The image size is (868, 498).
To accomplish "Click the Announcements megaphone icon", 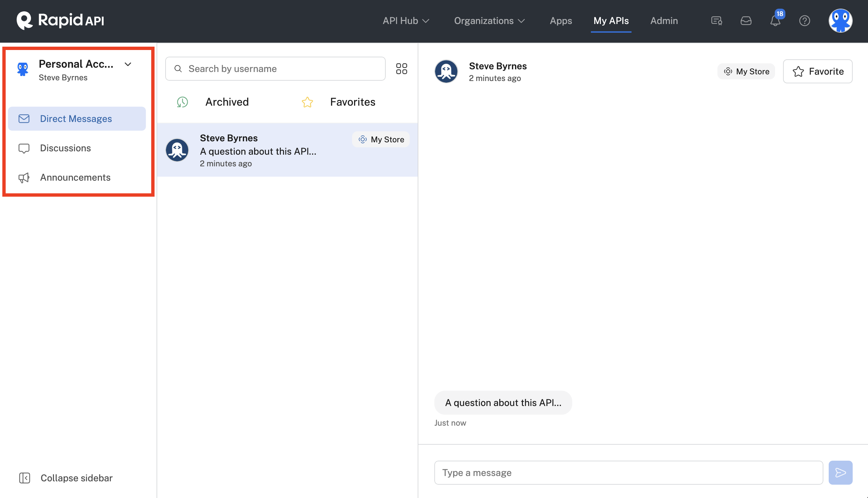I will pyautogui.click(x=24, y=178).
